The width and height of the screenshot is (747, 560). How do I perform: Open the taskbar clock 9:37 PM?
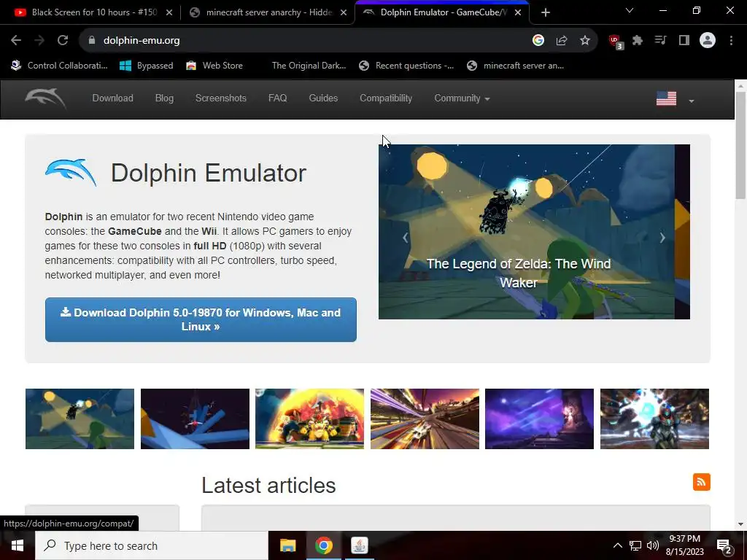684,545
